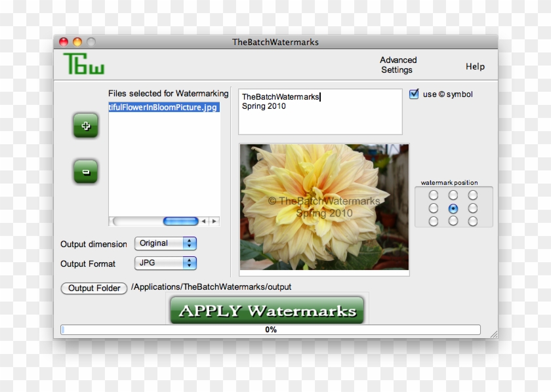Select middle-left watermark position
This screenshot has height=392, width=551.
click(434, 208)
